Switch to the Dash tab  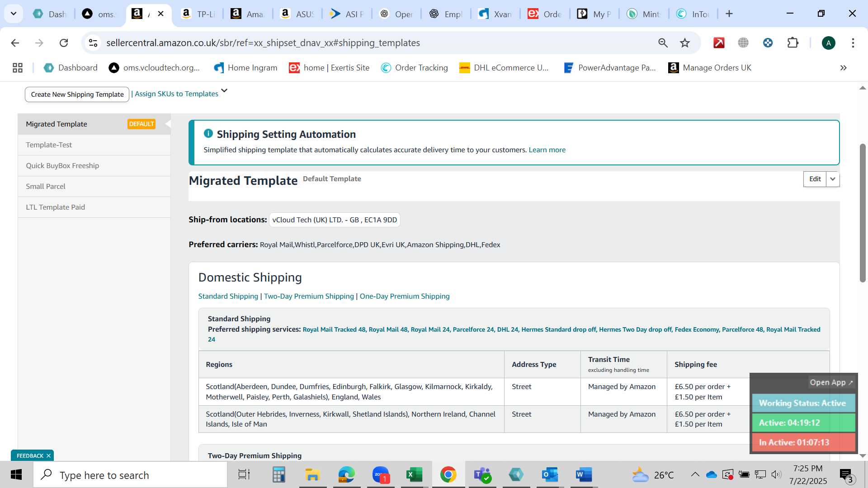pyautogui.click(x=50, y=14)
